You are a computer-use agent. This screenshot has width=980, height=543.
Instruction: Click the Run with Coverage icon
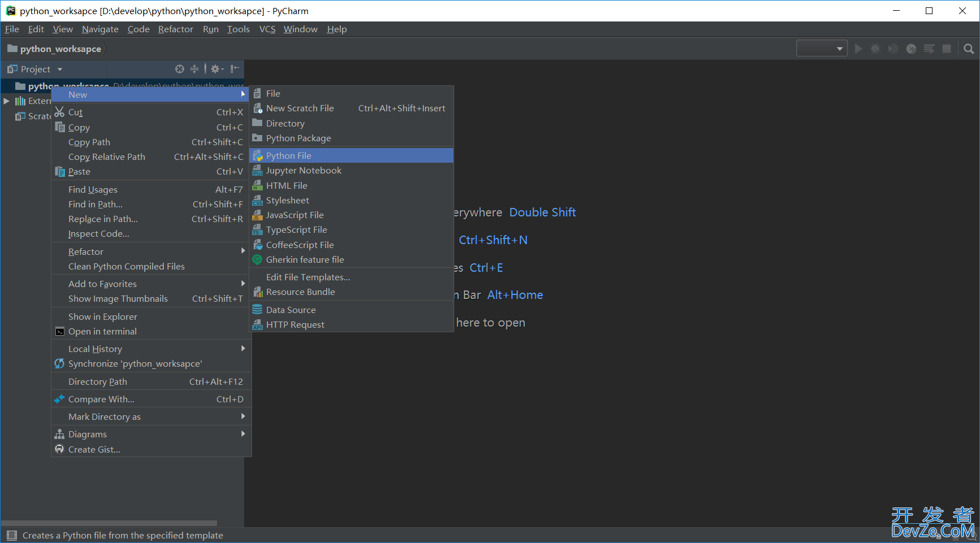tap(893, 49)
